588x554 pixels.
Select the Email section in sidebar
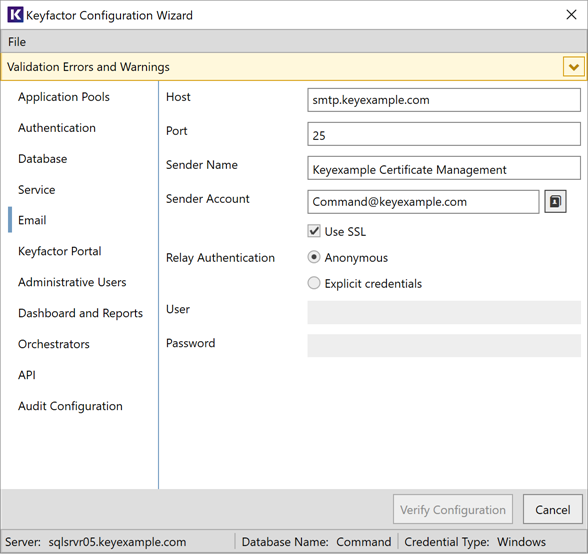(32, 220)
